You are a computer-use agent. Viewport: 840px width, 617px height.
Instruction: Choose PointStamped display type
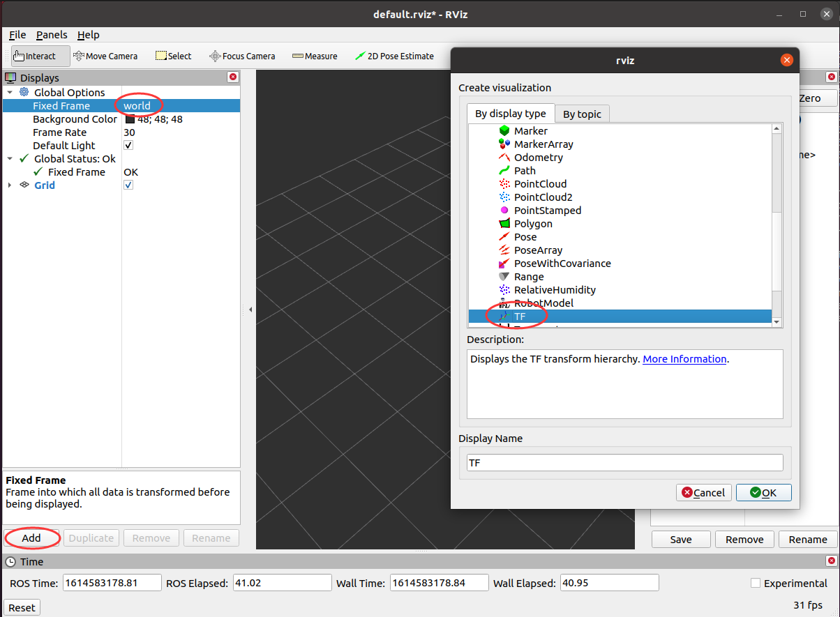(540, 211)
